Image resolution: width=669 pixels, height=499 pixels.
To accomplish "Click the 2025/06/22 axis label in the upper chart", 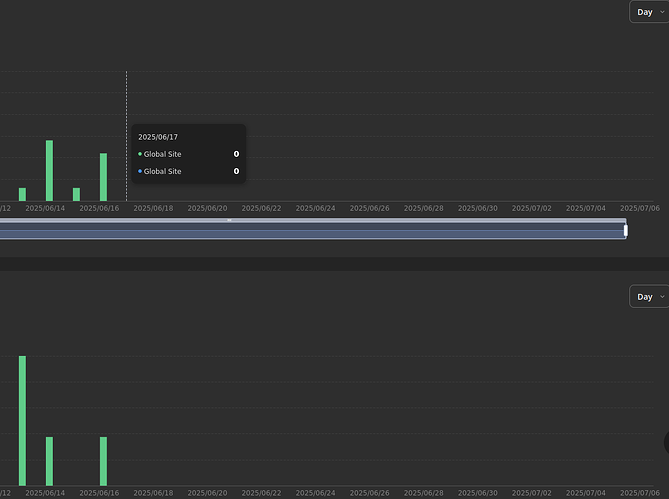I will (262, 208).
